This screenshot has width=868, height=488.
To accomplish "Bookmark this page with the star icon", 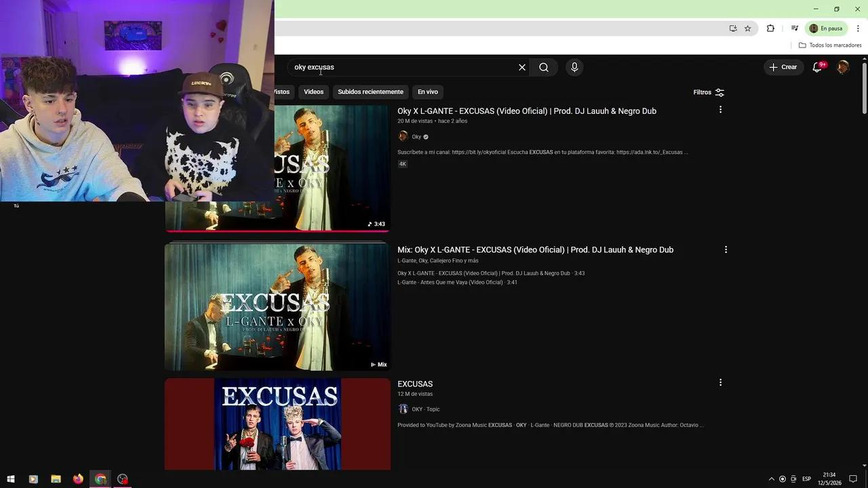I will click(x=748, y=28).
